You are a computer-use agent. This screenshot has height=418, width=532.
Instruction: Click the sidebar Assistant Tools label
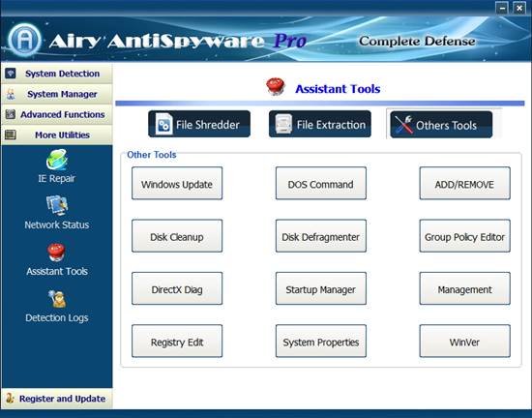[57, 272]
